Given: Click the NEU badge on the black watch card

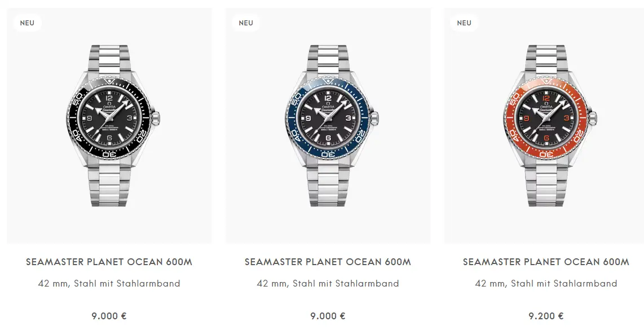Looking at the screenshot, I should pos(27,23).
